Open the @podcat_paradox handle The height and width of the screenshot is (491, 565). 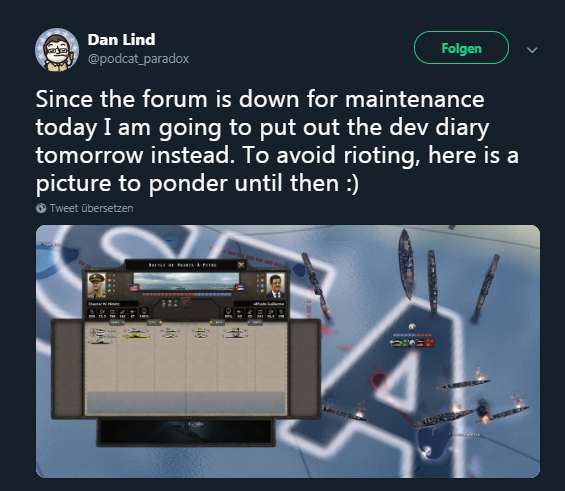(x=138, y=59)
